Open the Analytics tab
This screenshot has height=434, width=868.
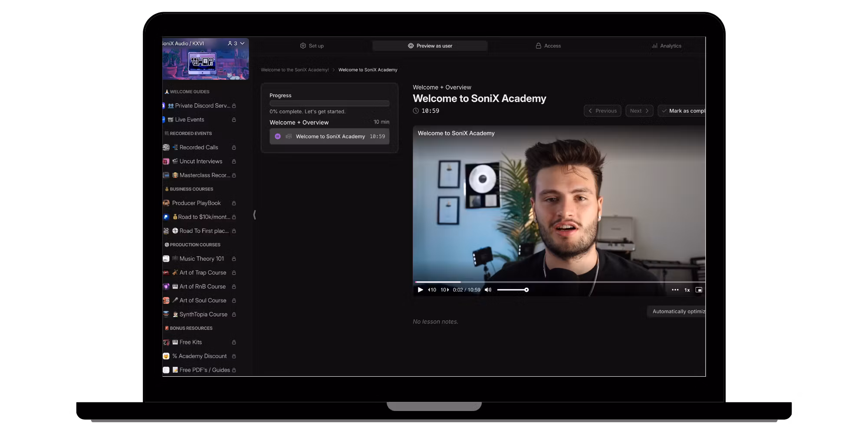tap(666, 46)
